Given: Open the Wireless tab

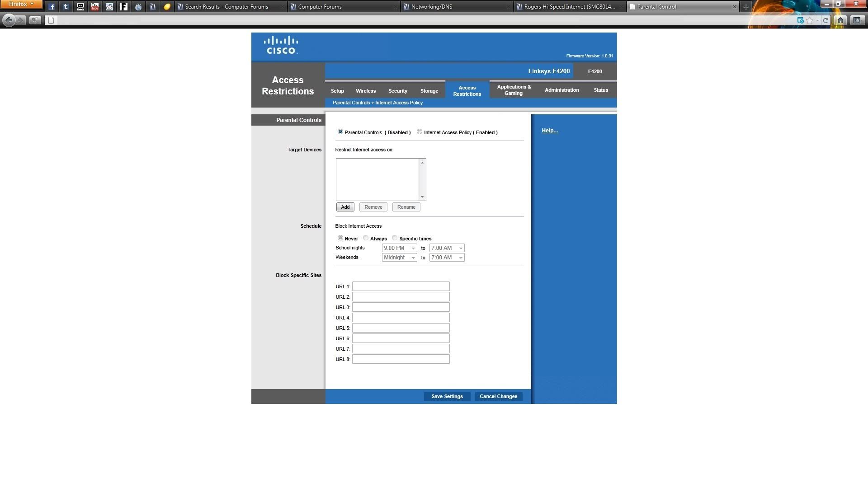Looking at the screenshot, I should click(366, 91).
